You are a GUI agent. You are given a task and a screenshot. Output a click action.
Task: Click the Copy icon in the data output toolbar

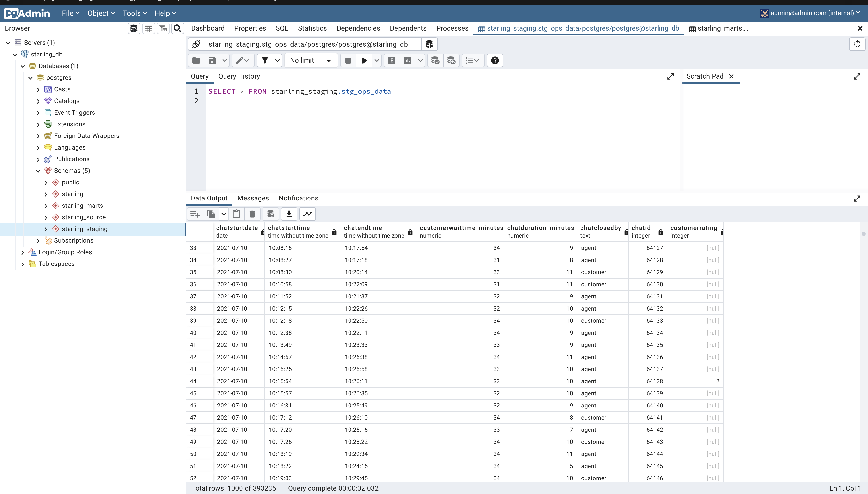(211, 214)
